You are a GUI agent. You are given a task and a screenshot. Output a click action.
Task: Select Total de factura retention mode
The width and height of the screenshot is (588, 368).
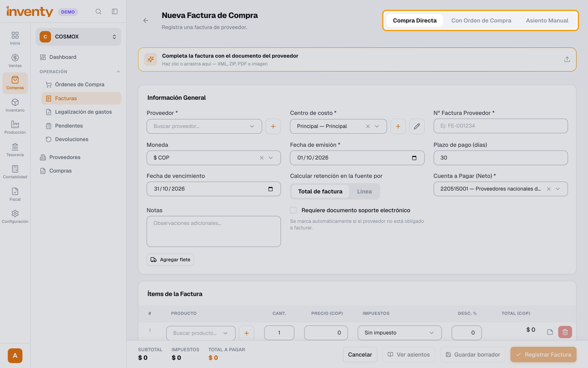click(320, 191)
